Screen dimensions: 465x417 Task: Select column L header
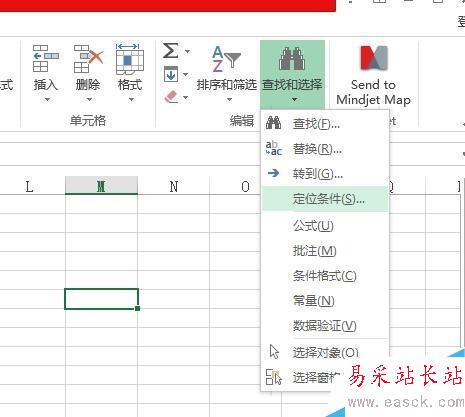pos(29,186)
